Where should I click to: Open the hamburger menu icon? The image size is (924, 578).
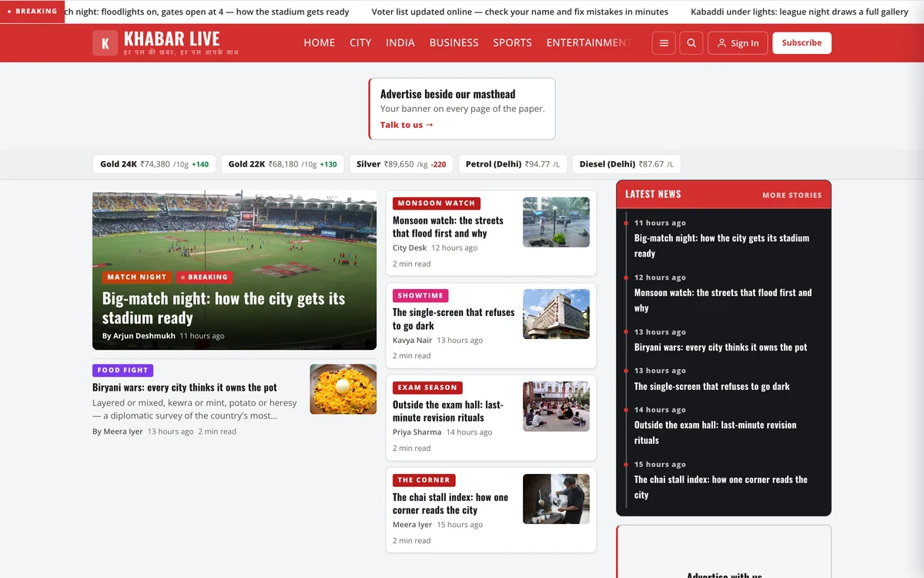(664, 43)
